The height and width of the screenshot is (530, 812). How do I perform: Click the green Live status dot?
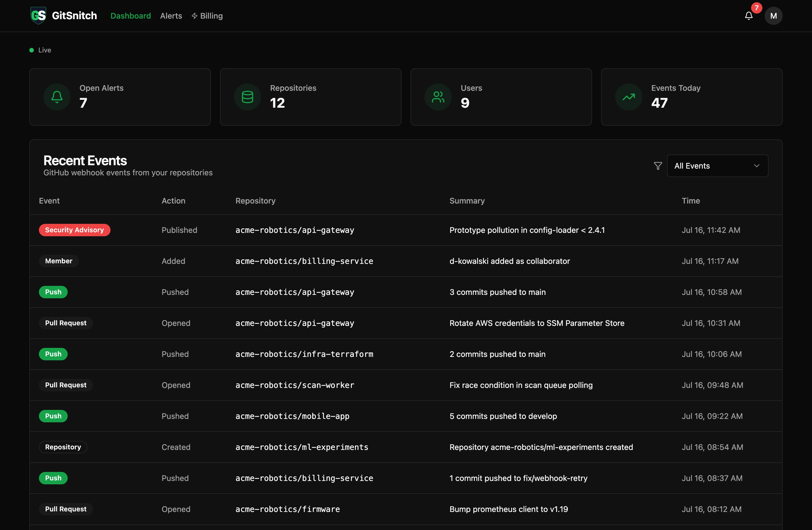(x=32, y=50)
